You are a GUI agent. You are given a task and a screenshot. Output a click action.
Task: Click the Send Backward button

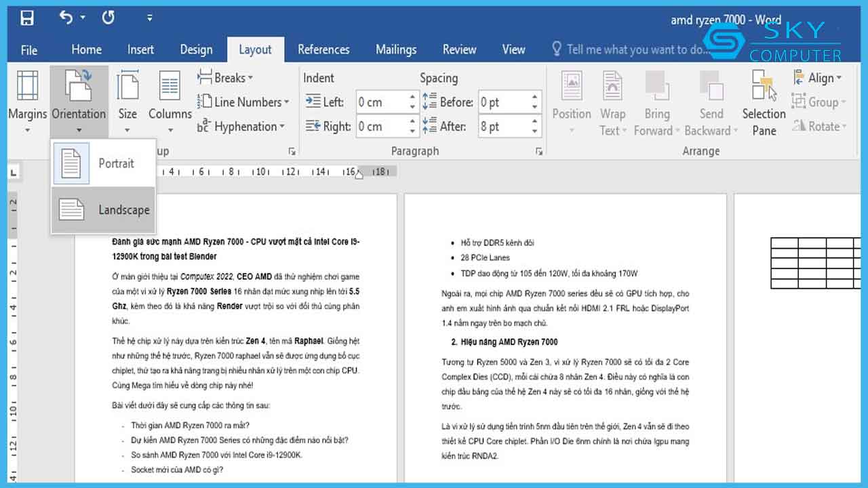[711, 103]
